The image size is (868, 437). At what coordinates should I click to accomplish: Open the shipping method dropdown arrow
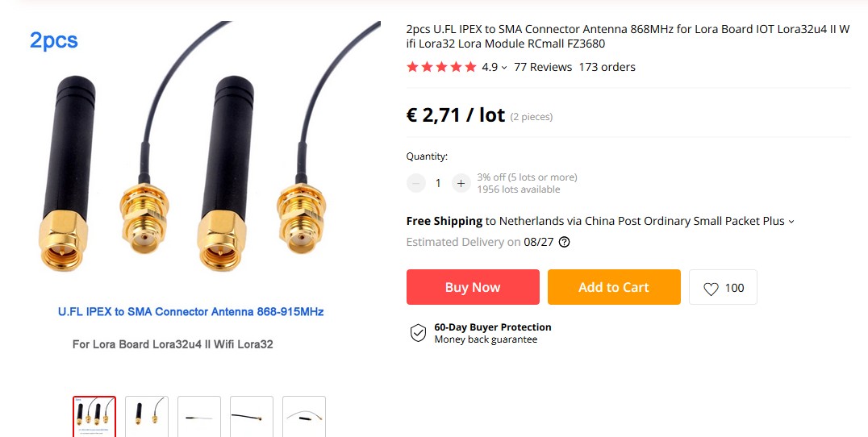tap(791, 222)
